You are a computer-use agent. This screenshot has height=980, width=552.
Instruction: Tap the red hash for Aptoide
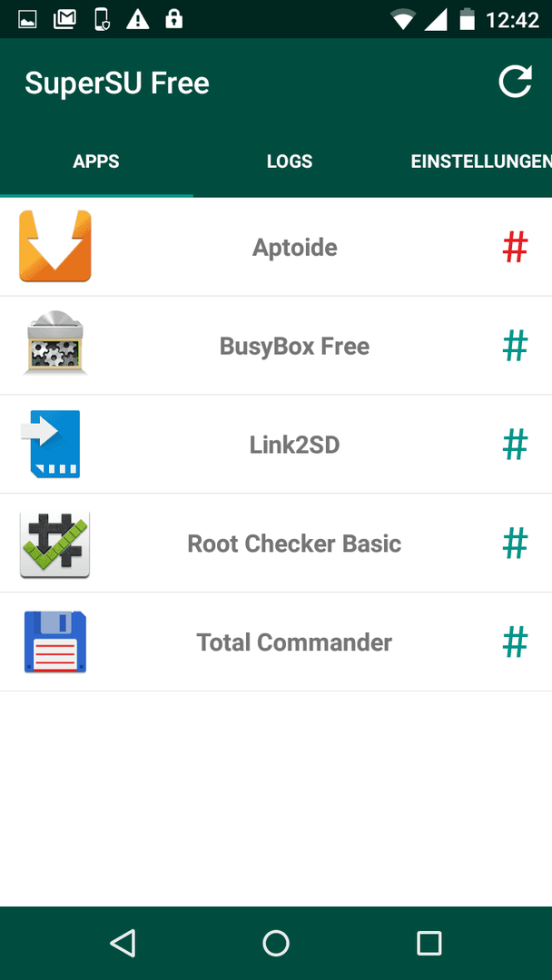515,247
